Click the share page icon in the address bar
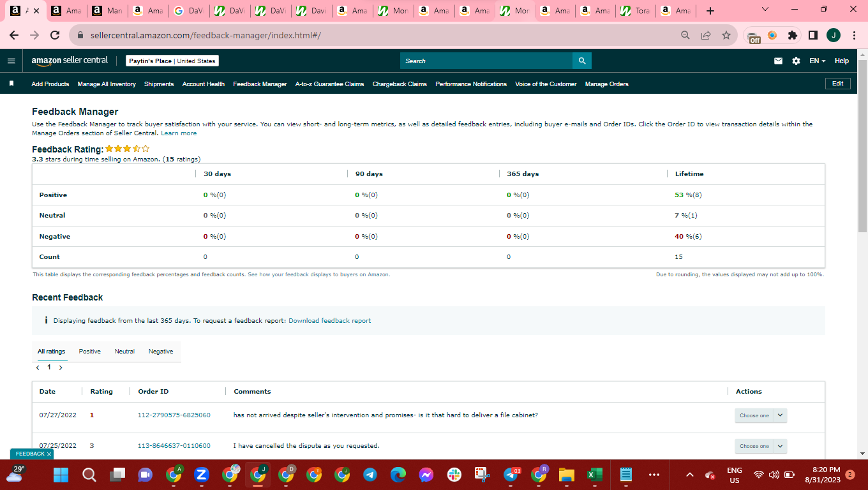Image resolution: width=868 pixels, height=490 pixels. (706, 35)
